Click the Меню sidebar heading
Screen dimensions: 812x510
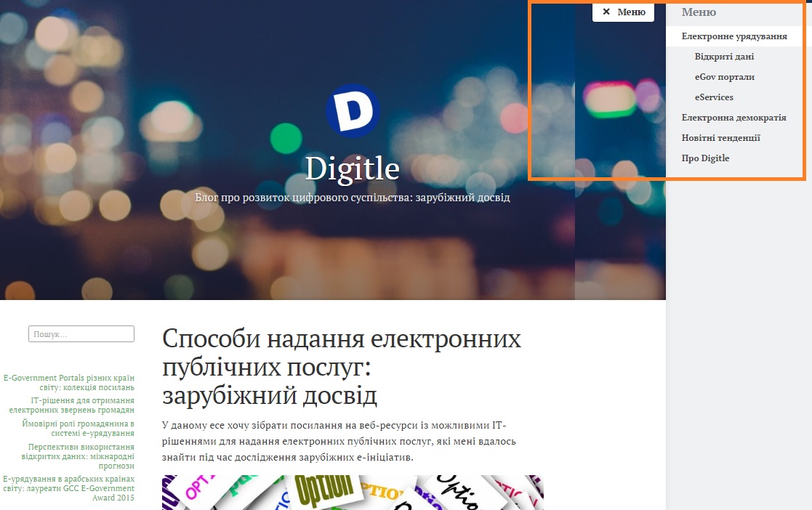tap(699, 12)
